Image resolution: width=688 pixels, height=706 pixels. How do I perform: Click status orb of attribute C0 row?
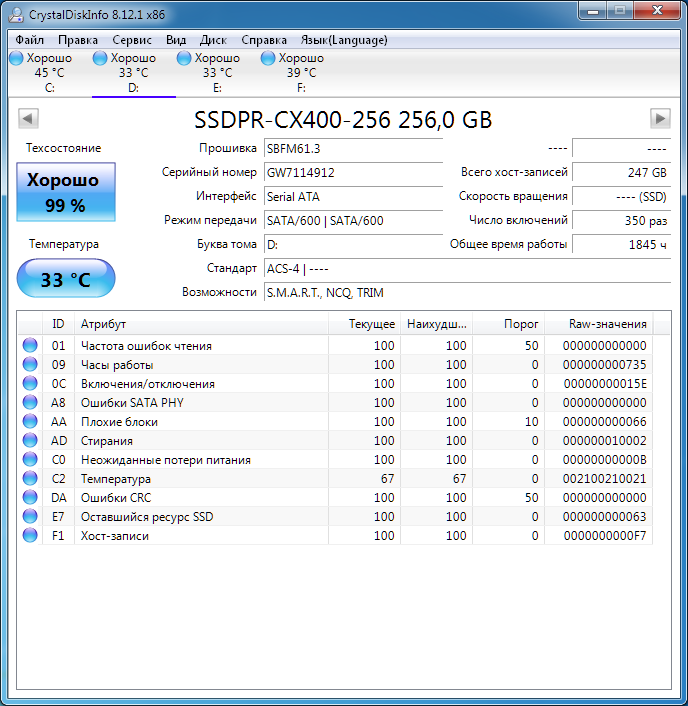point(30,459)
